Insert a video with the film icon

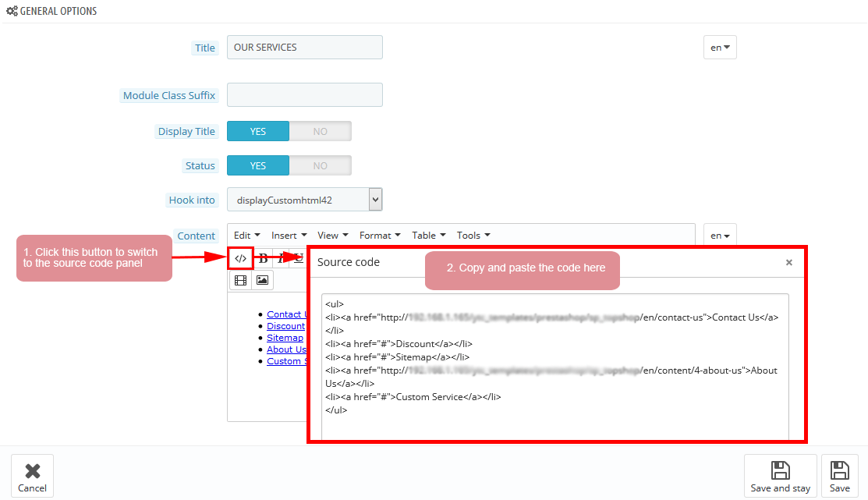click(240, 280)
